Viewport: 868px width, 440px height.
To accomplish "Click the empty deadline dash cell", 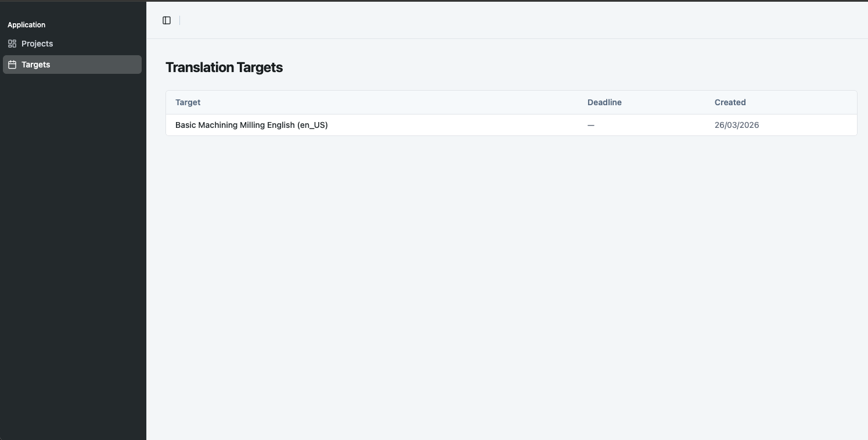I will (x=590, y=125).
